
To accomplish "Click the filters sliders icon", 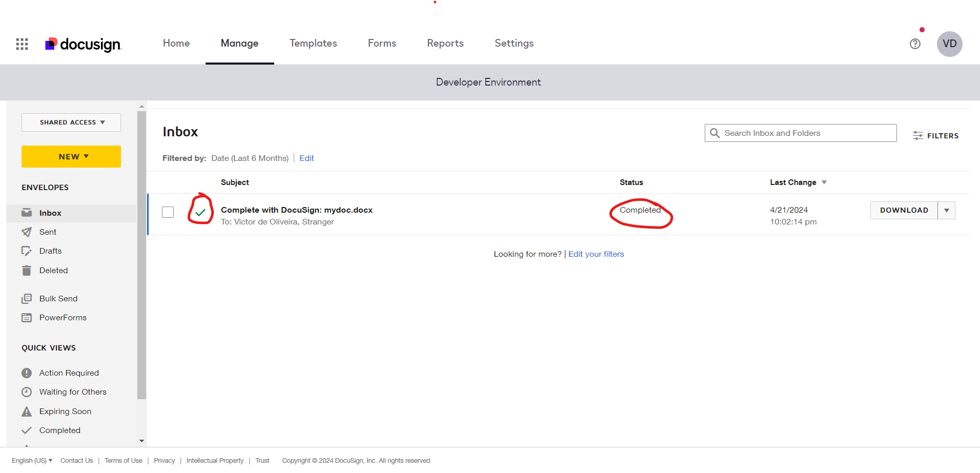I will 917,136.
